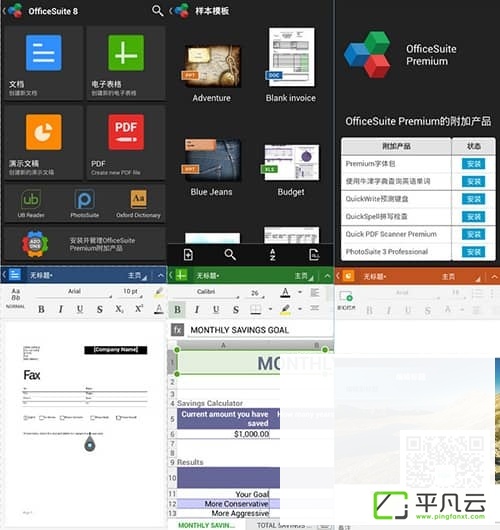This screenshot has height=530, width=500.
Task: Apply superscript X² in document editor
Action: (x=139, y=309)
